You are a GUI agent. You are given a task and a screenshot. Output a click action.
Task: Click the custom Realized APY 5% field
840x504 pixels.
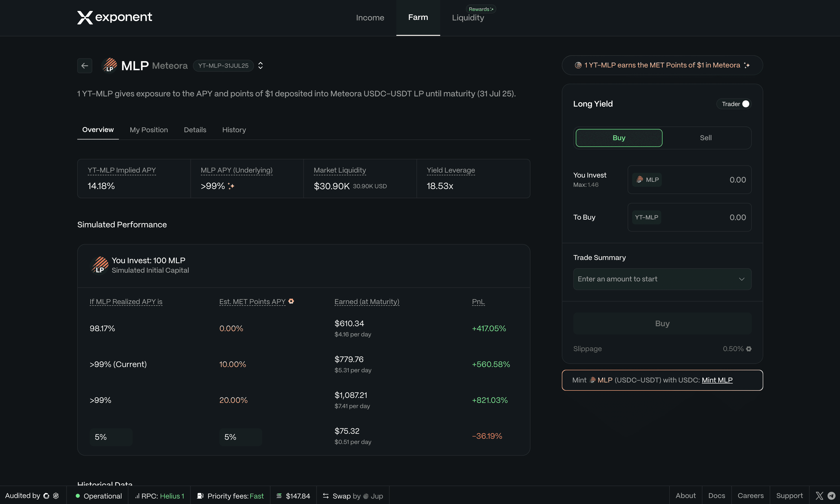click(x=111, y=437)
